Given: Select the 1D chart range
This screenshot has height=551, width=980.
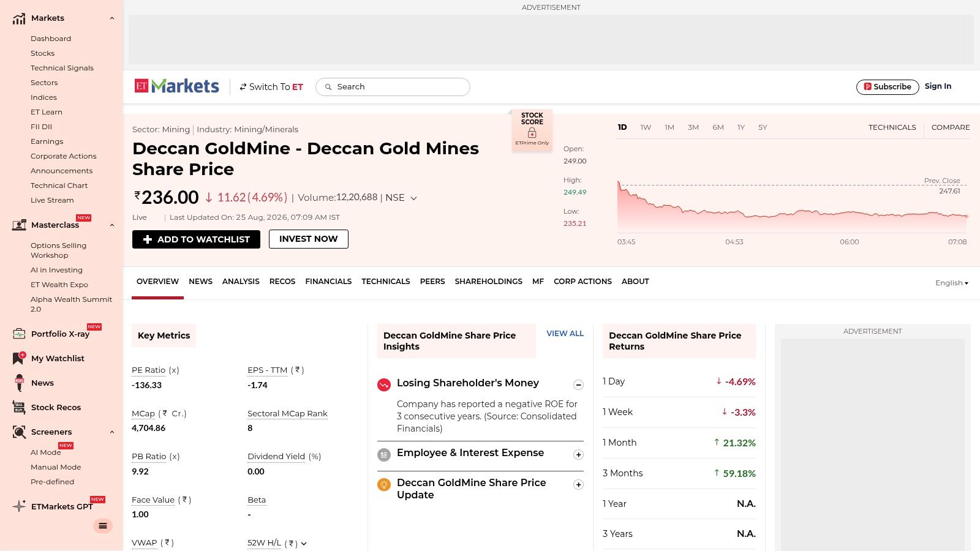Looking at the screenshot, I should [622, 127].
